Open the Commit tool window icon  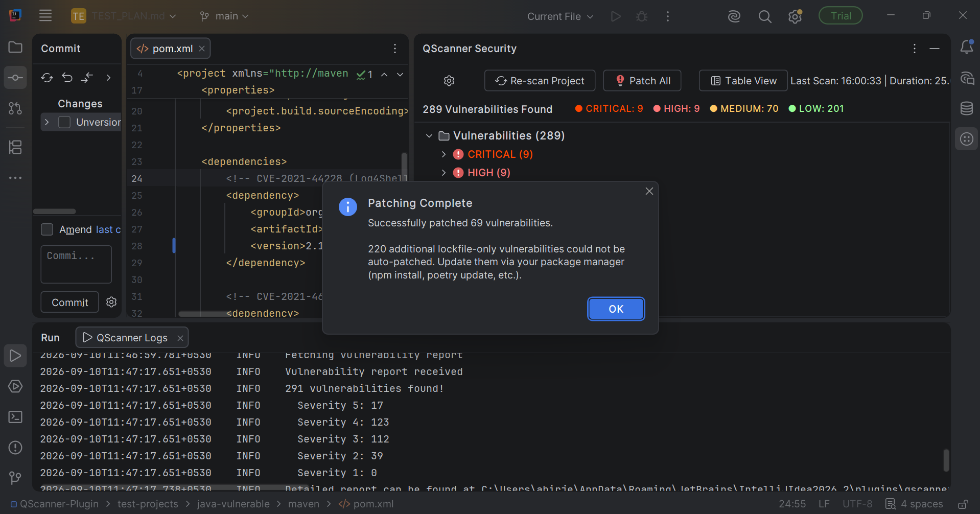pyautogui.click(x=15, y=78)
